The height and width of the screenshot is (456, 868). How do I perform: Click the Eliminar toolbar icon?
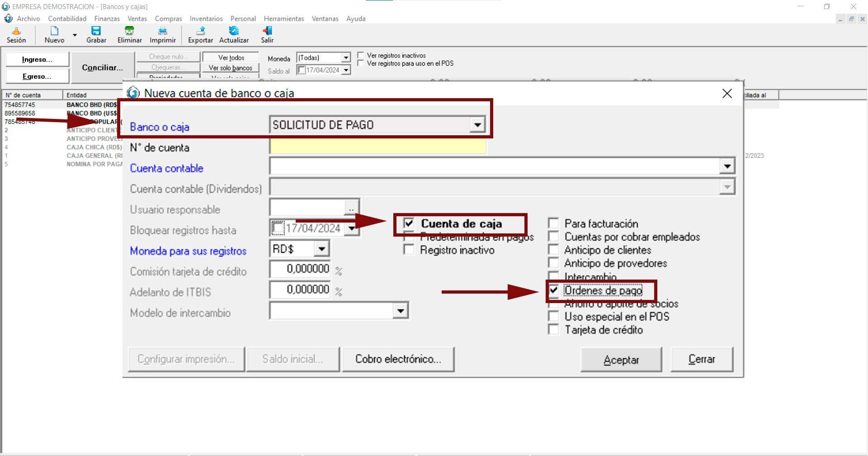pyautogui.click(x=129, y=31)
